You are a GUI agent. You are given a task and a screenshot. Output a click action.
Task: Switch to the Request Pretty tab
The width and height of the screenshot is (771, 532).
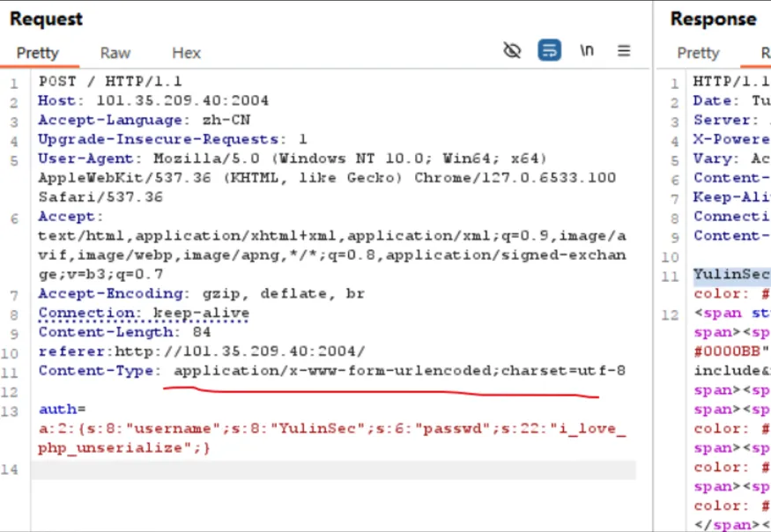coord(38,53)
